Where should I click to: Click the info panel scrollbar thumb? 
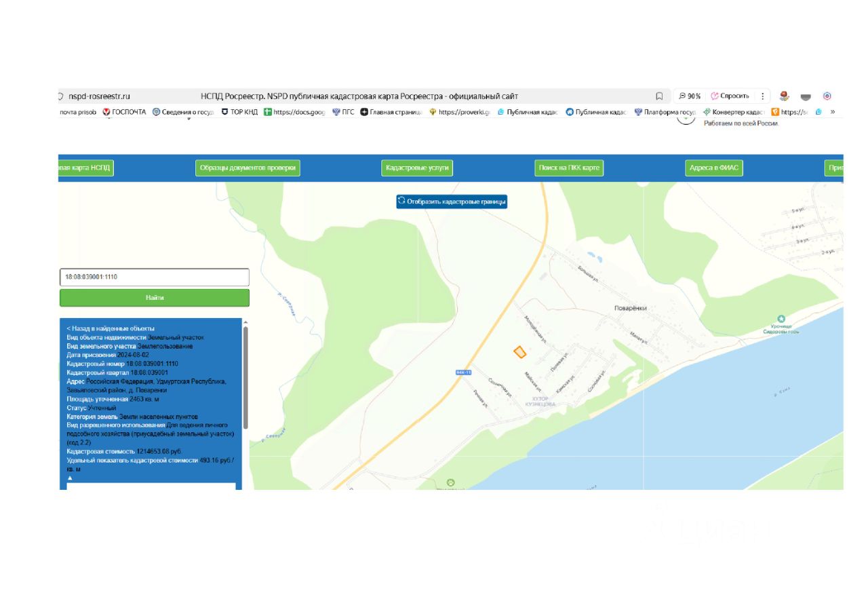(245, 377)
